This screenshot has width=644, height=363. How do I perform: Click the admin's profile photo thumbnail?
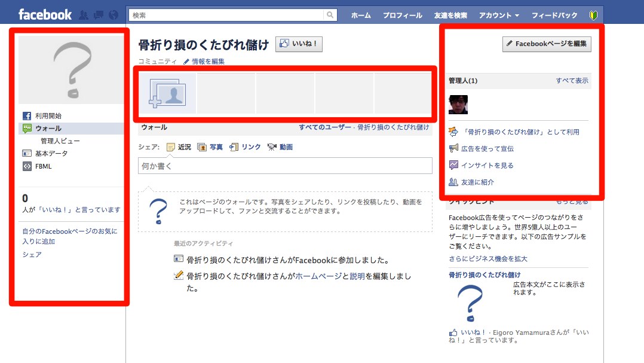pyautogui.click(x=458, y=105)
